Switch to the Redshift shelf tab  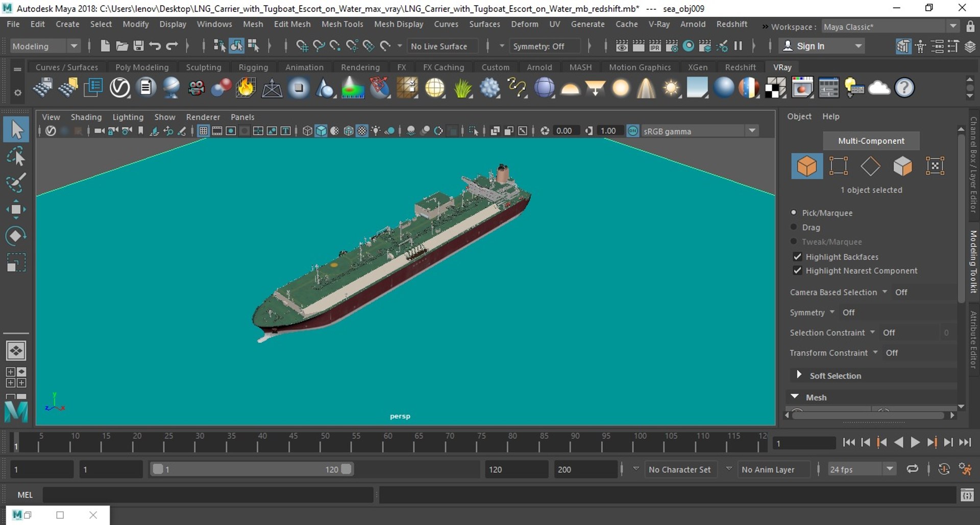(740, 67)
